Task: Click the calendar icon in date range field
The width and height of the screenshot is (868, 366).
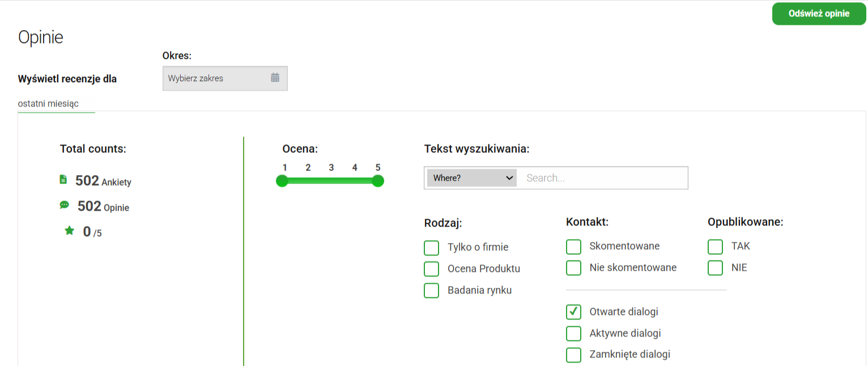Action: tap(275, 78)
